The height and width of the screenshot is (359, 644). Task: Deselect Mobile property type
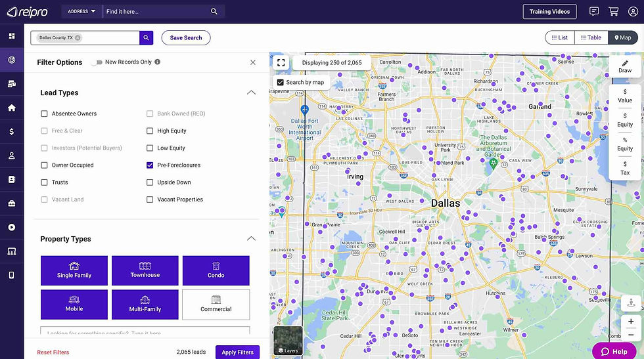tap(74, 305)
